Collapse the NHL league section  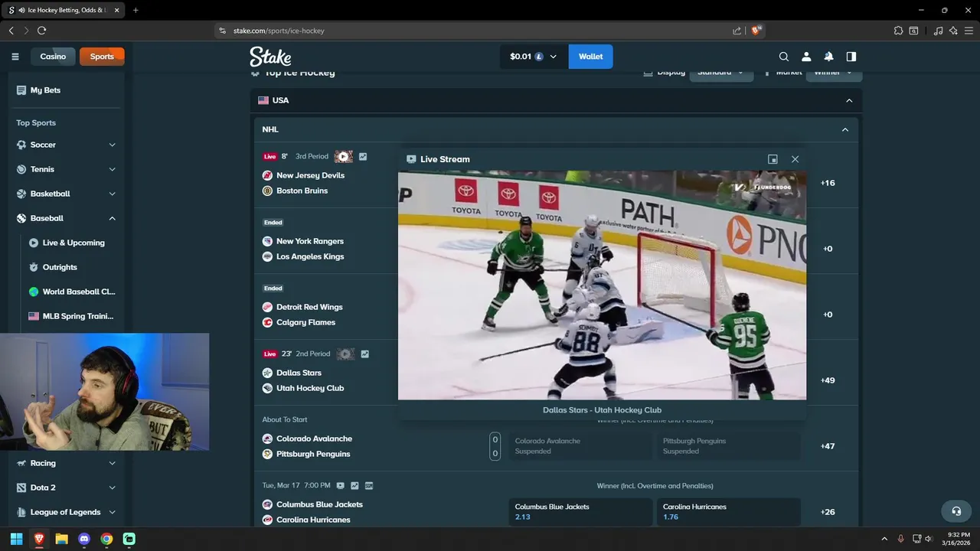click(845, 129)
